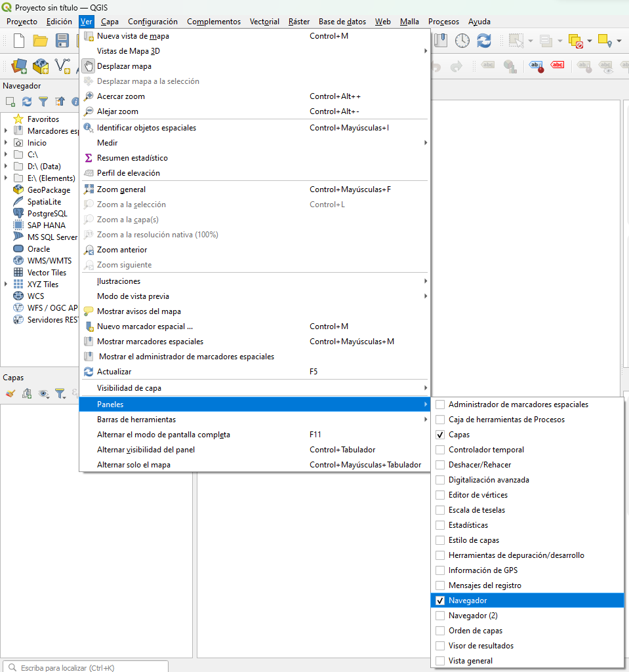Select Acercar zoom in the Ver menu

point(255,96)
